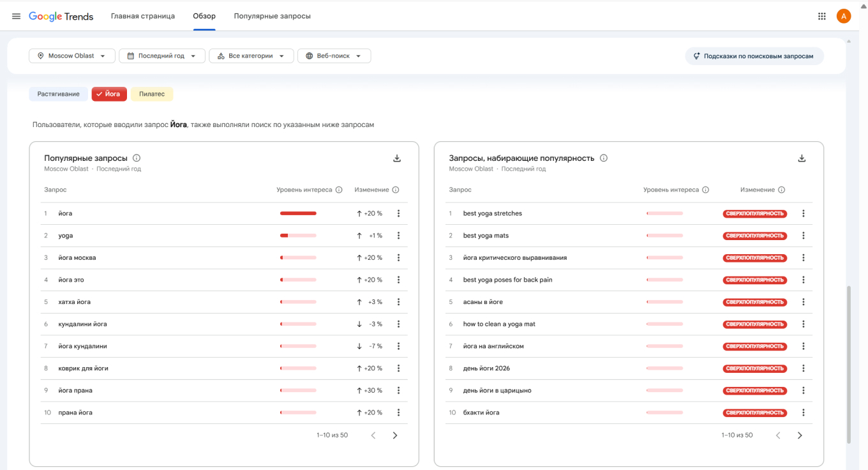
Task: Open the Последний год period dropdown
Action: tap(162, 56)
